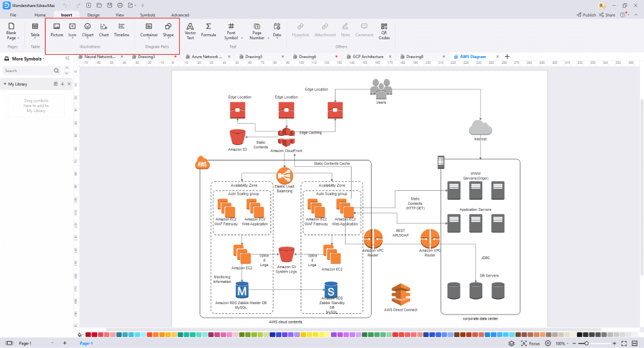Save the document with disk icon
Image resolution: width=644 pixels, height=348 pixels.
tap(109, 5)
